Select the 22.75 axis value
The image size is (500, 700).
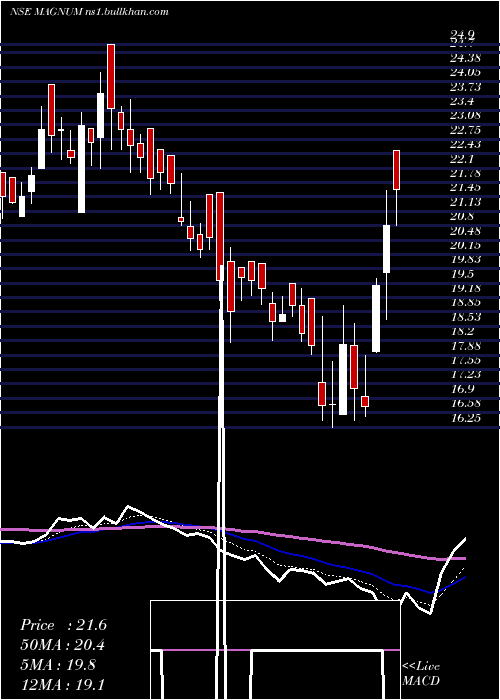(465, 130)
